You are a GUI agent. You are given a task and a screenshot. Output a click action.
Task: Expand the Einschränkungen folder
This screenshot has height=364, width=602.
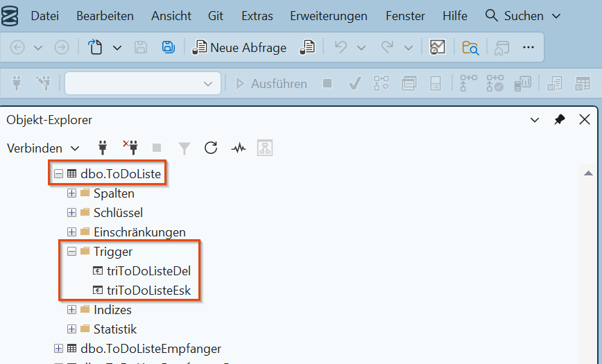click(x=71, y=232)
